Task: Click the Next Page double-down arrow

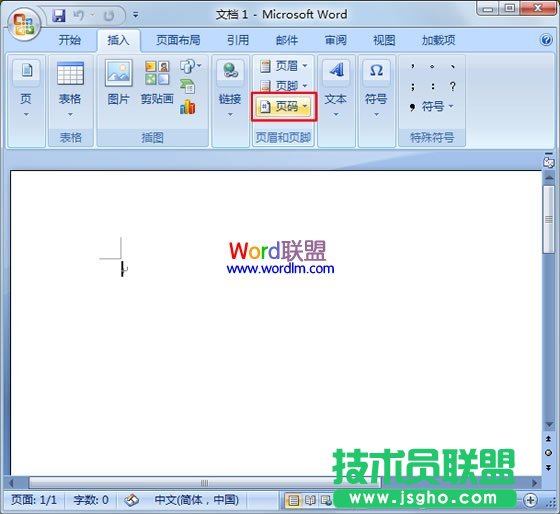Action: 549,467
